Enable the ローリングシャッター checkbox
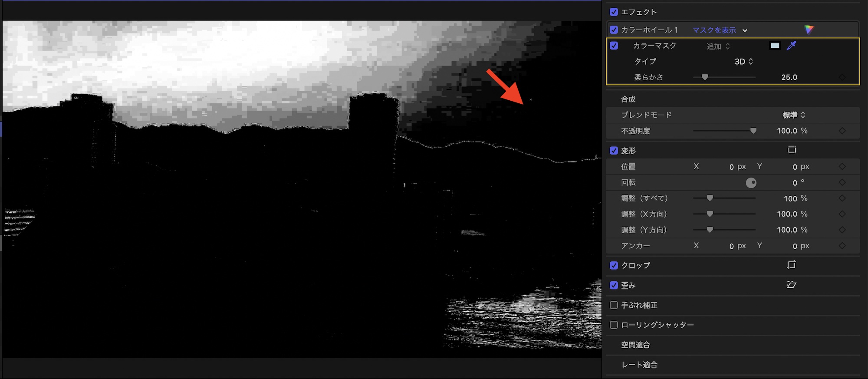The image size is (868, 379). 614,325
